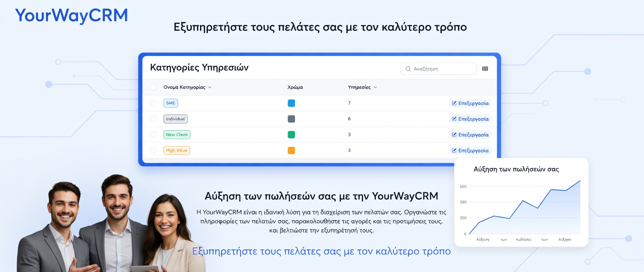Click the edit pencil icon beside SME row
The width and height of the screenshot is (644, 272).
[454, 103]
